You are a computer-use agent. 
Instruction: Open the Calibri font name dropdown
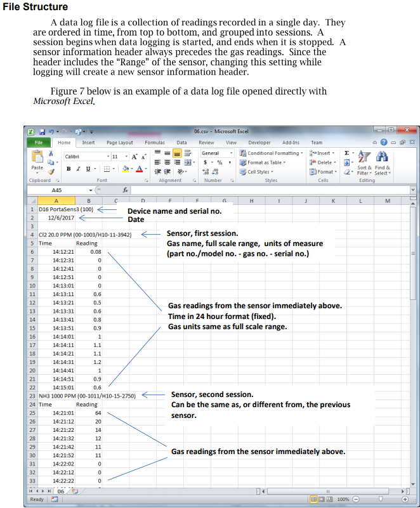(x=108, y=157)
